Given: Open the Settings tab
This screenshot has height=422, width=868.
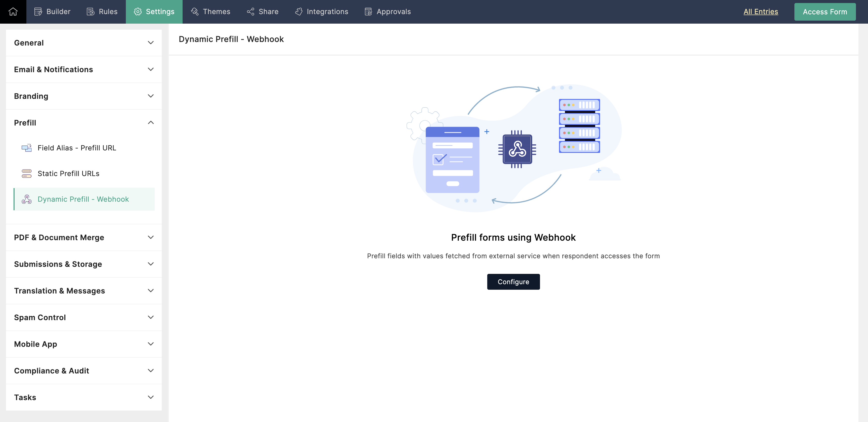Looking at the screenshot, I should click(154, 12).
